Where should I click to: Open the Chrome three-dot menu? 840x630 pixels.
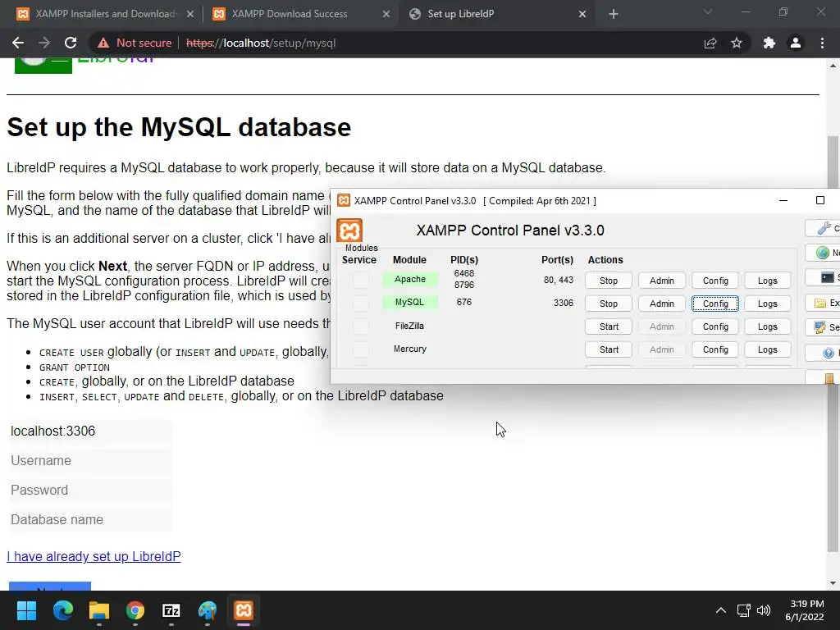click(x=822, y=43)
